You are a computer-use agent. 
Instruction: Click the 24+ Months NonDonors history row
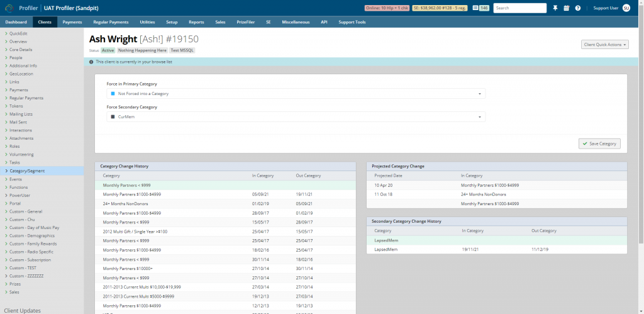pos(225,204)
